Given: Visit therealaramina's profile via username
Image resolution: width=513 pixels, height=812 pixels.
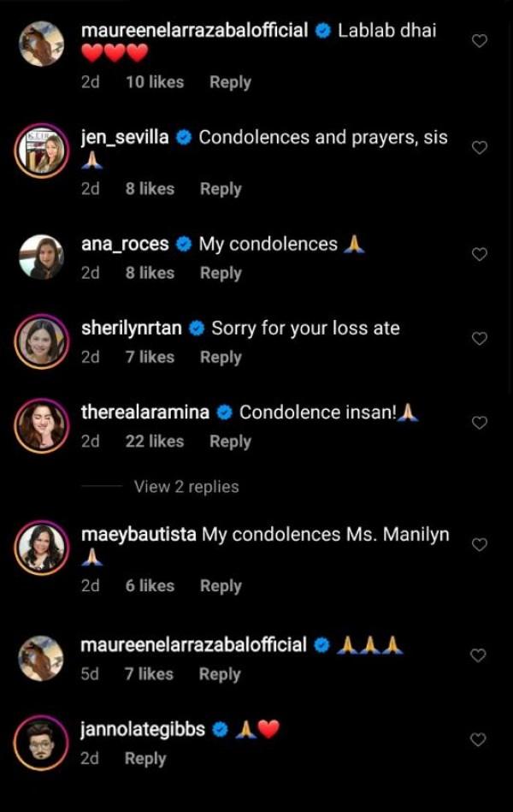Looking at the screenshot, I should [x=144, y=412].
